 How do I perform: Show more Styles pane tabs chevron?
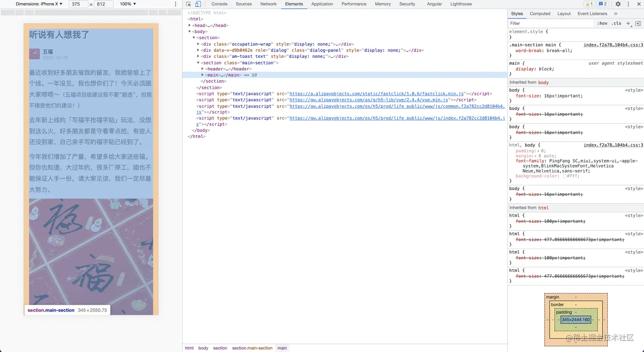point(615,14)
